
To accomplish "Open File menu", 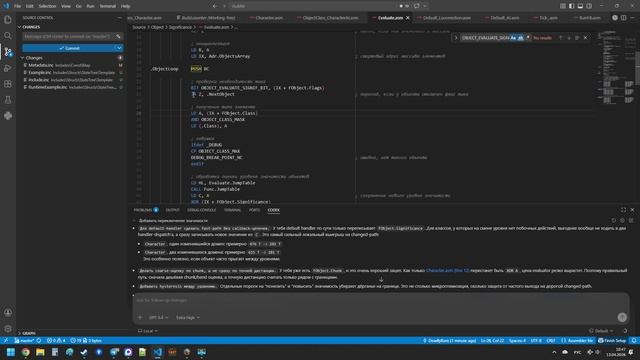I will tap(17, 6).
